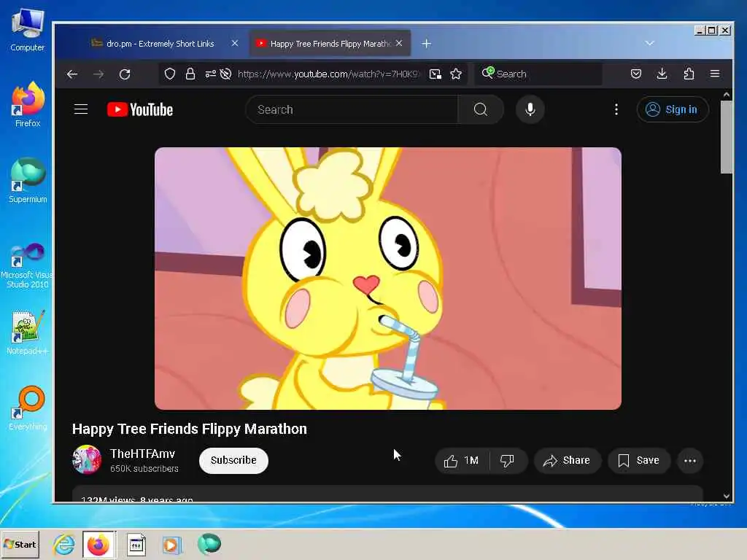Subscribe to TheHTFAmv channel
The height and width of the screenshot is (560, 747).
[233, 460]
